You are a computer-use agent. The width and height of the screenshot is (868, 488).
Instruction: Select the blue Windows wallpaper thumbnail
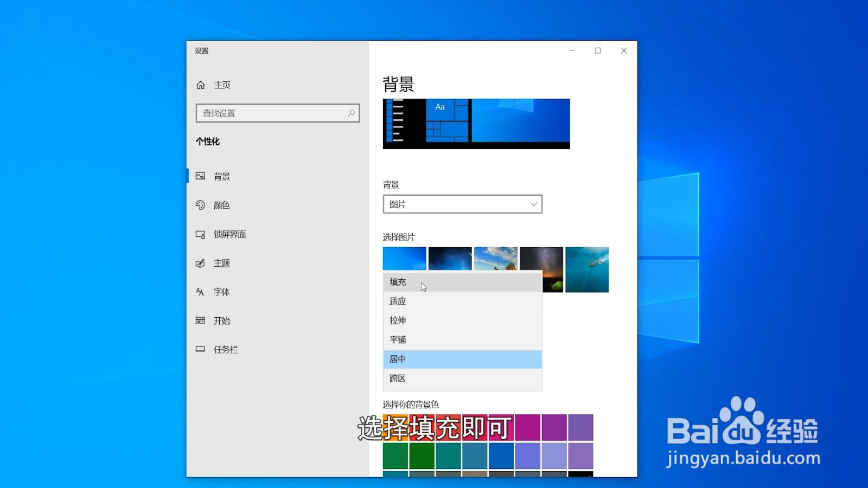click(x=404, y=259)
